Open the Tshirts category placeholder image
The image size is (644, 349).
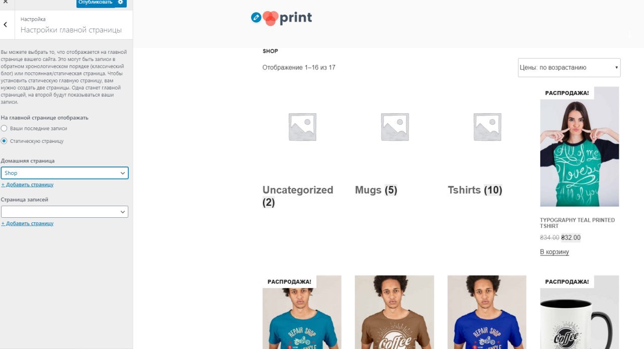pos(487,126)
